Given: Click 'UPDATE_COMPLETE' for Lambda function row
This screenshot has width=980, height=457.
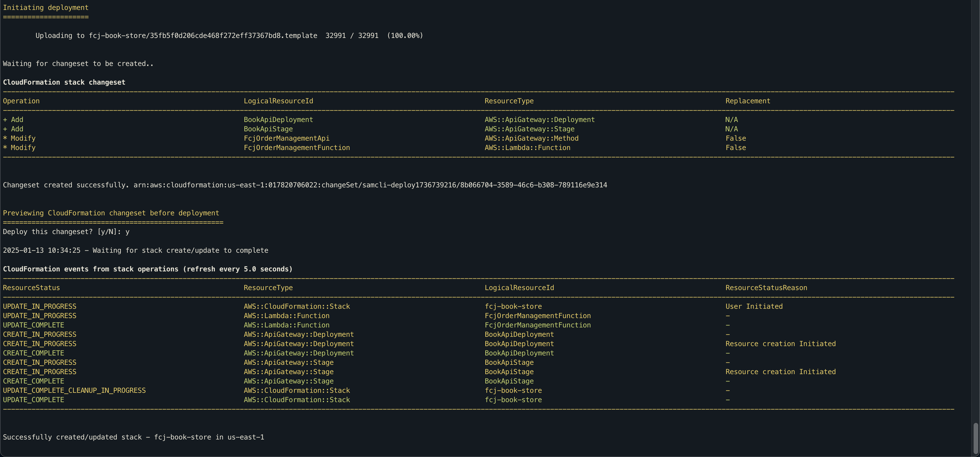Looking at the screenshot, I should 34,325.
